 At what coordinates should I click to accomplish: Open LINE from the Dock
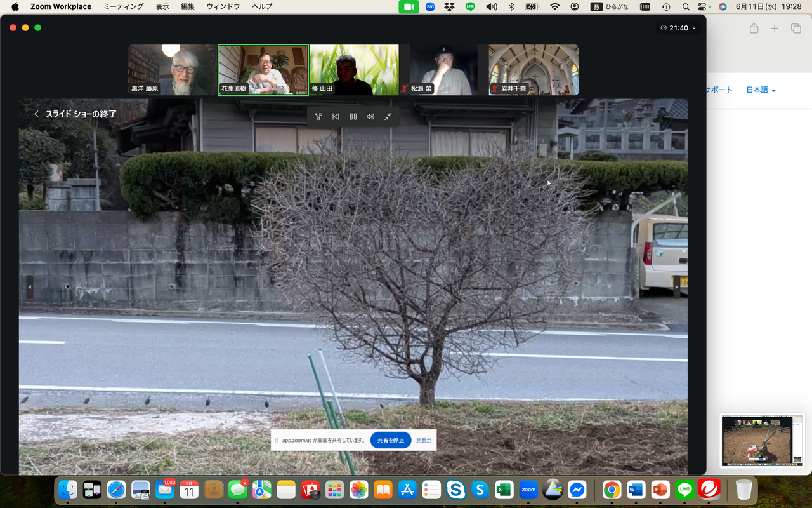pos(684,490)
